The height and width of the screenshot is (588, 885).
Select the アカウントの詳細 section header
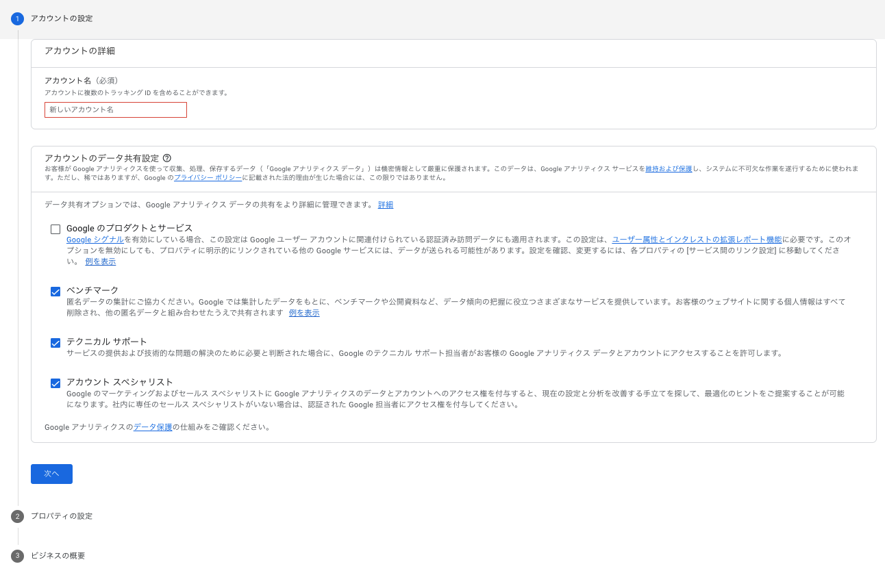click(79, 51)
